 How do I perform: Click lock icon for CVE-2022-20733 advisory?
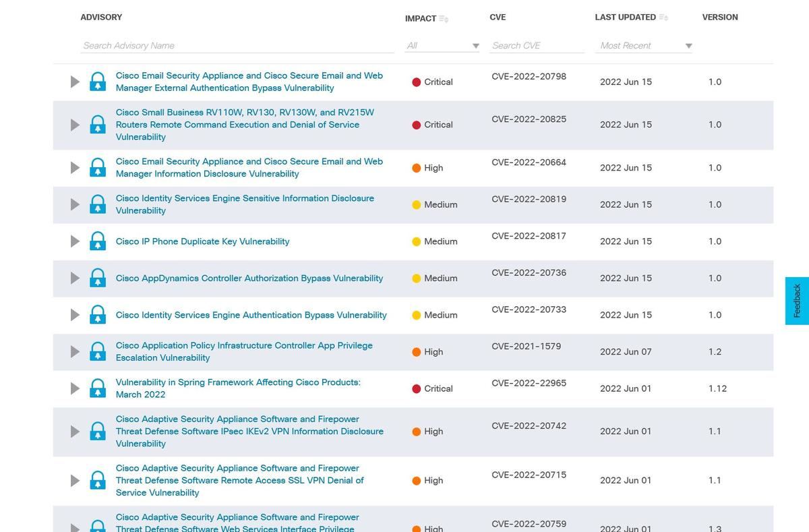tap(98, 315)
